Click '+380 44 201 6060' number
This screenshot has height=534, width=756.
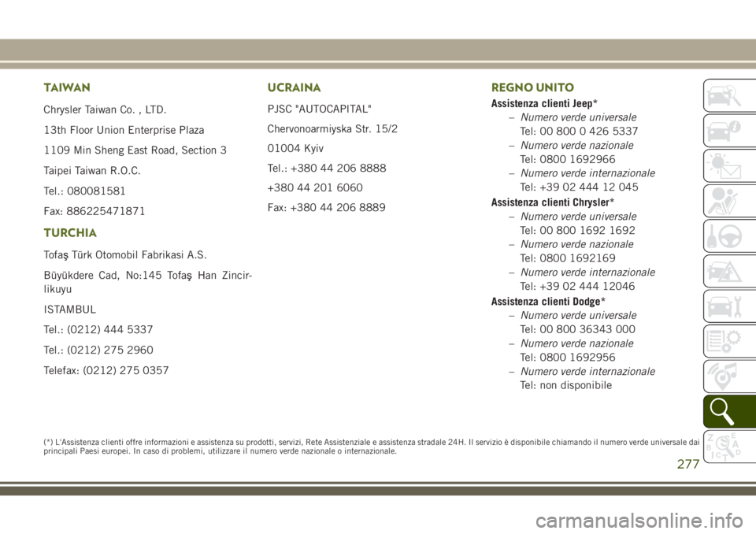[315, 187]
